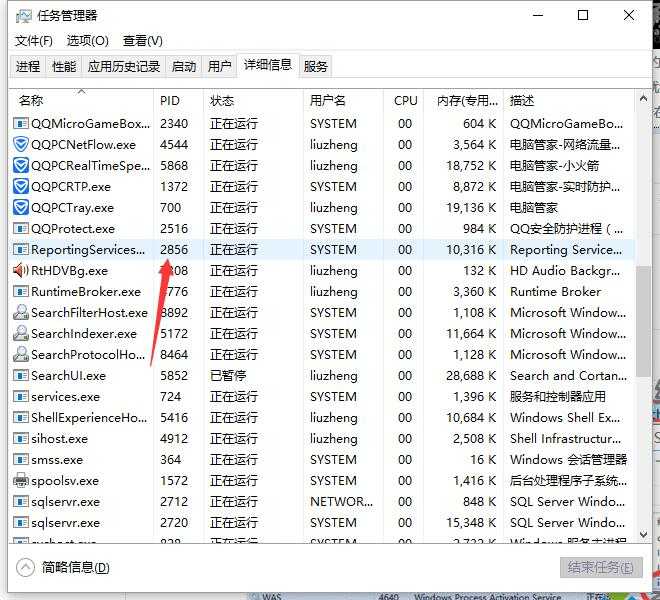
Task: Click the sqlservr.exe icon with PID 2712
Action: 21,501
